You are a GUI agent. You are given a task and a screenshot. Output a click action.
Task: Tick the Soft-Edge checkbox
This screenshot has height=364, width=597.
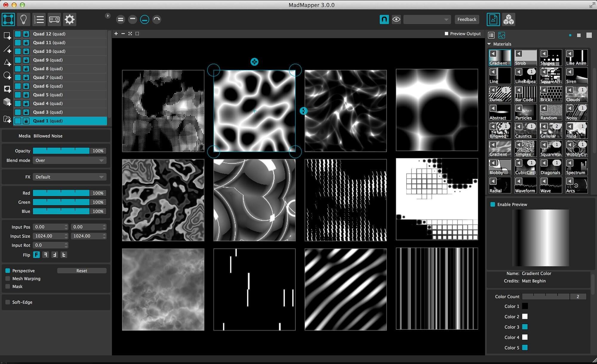8,302
